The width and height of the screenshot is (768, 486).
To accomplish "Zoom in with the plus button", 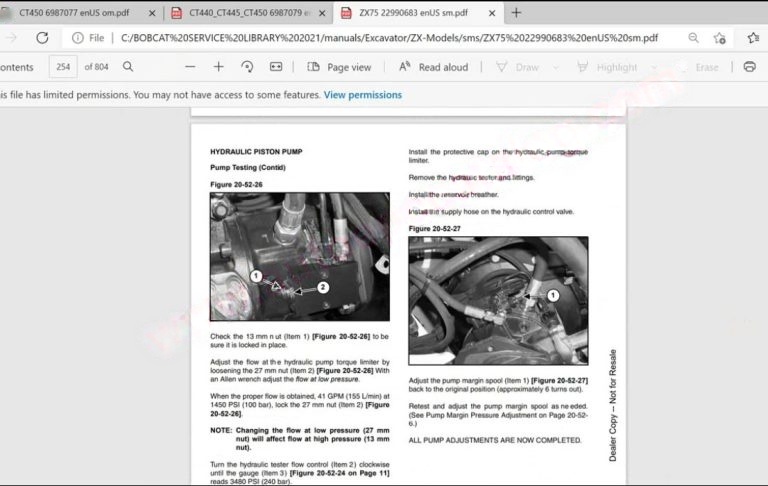I will 218,67.
